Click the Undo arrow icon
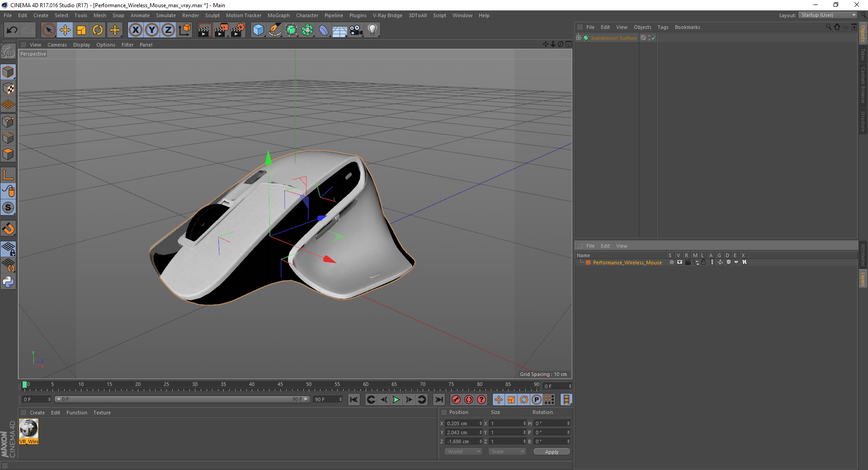This screenshot has width=868, height=470. pos(12,30)
